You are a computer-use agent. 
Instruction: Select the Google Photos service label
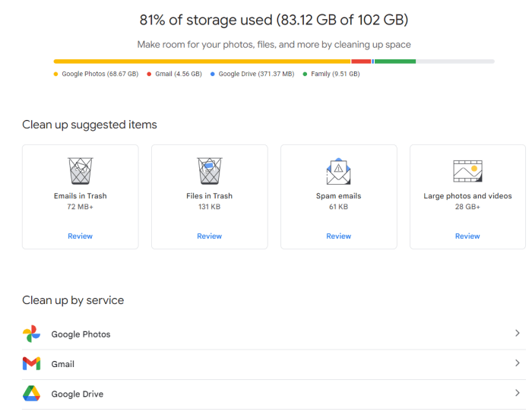(x=81, y=334)
